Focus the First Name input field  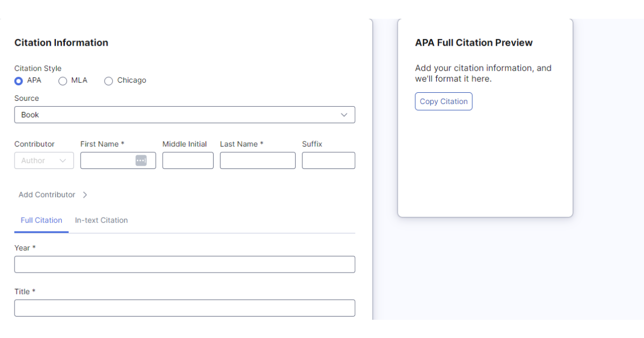tap(118, 160)
